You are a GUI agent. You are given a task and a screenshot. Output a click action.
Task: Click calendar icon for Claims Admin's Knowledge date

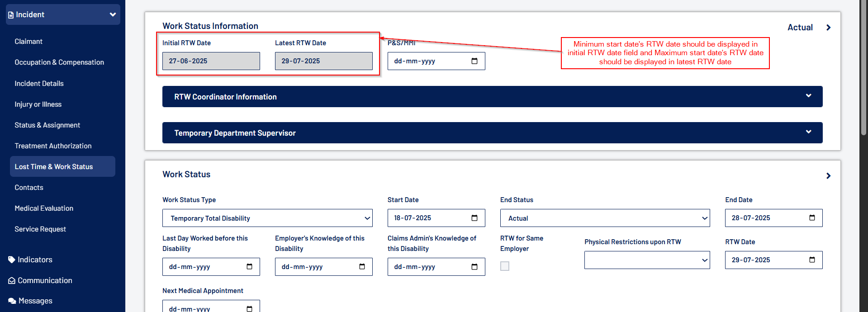(x=474, y=267)
